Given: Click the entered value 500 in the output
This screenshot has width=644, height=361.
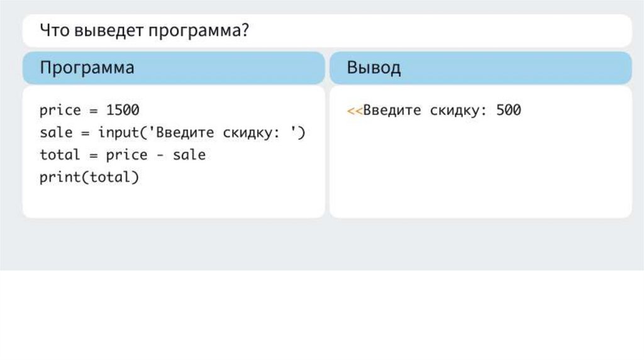Looking at the screenshot, I should [508, 111].
